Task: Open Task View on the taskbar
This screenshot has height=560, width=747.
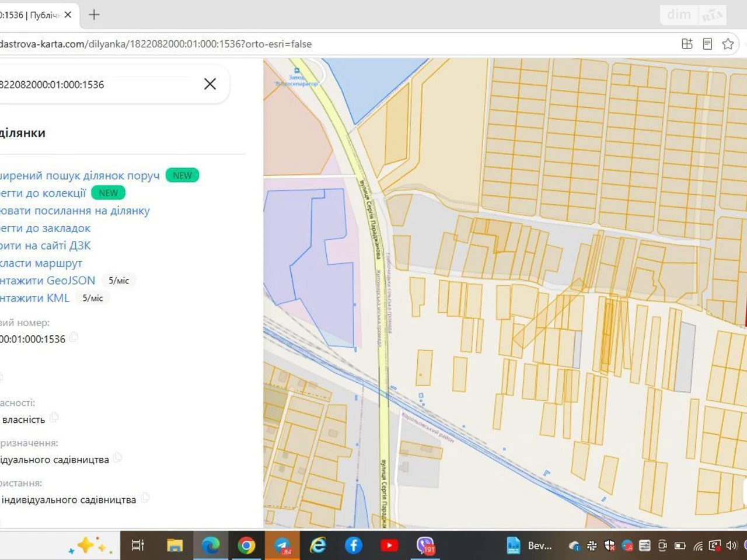Action: pyautogui.click(x=138, y=545)
